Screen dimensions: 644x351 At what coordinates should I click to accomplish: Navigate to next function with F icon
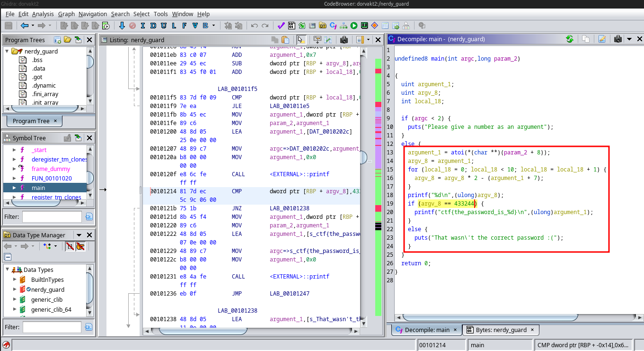click(185, 26)
